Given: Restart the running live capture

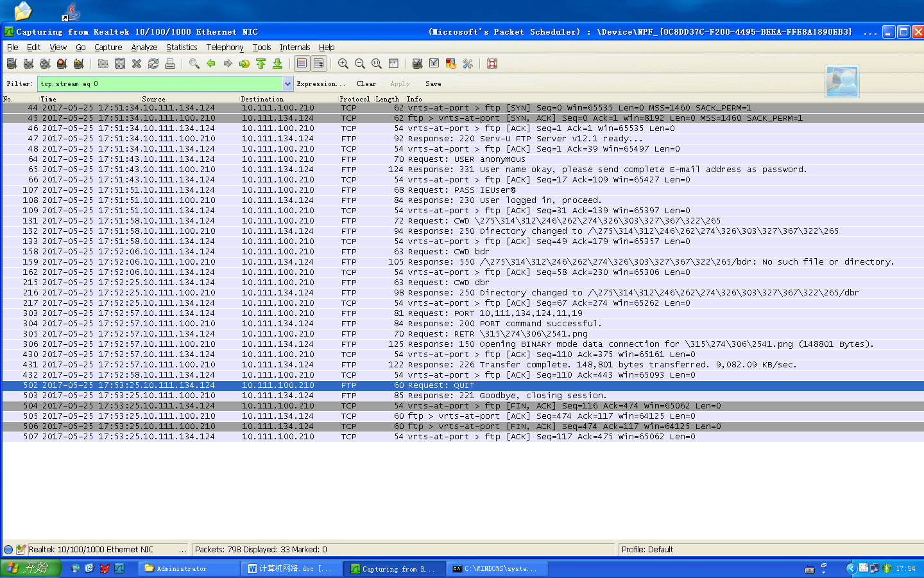Looking at the screenshot, I should coord(78,64).
